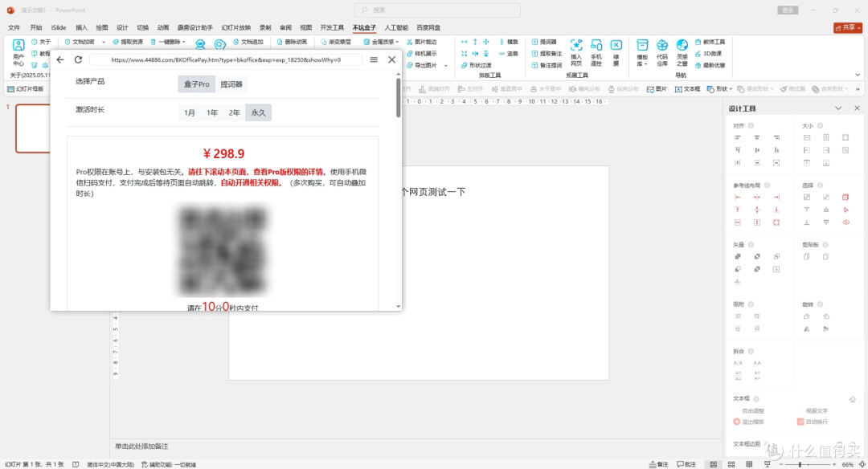Open the 共享 share dropdown
The image size is (868, 469).
click(x=848, y=27)
